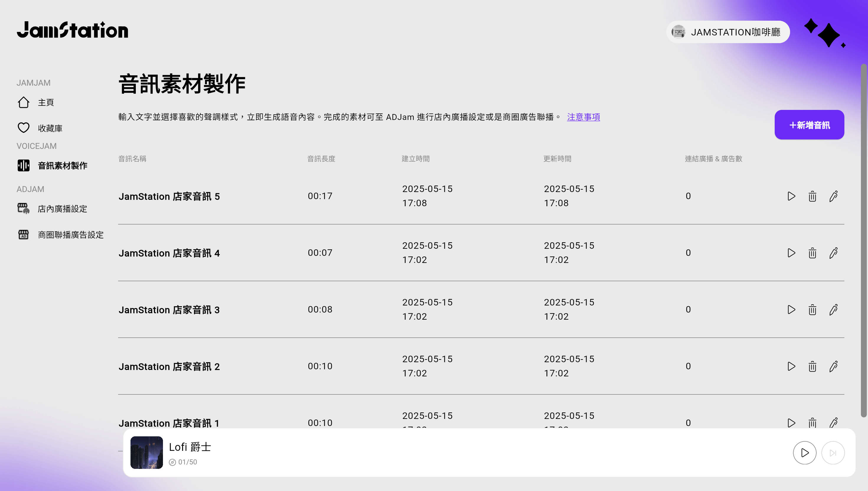The image size is (868, 491).
Task: Click the sparkle stars icon at top right
Action: 825,33
